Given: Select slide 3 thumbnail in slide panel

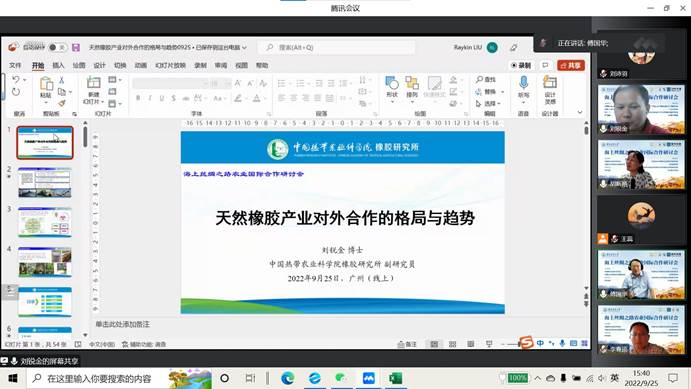Looking at the screenshot, I should pos(45,222).
